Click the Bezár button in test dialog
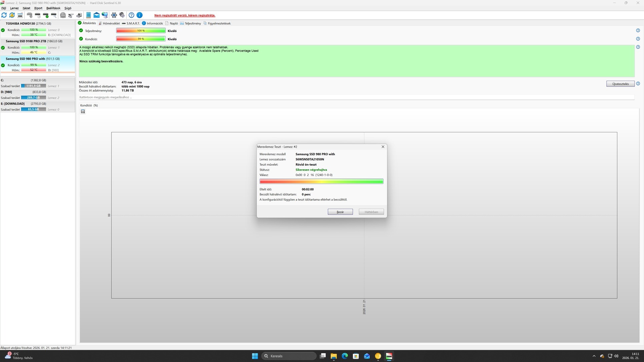The height and width of the screenshot is (362, 644). (x=340, y=212)
